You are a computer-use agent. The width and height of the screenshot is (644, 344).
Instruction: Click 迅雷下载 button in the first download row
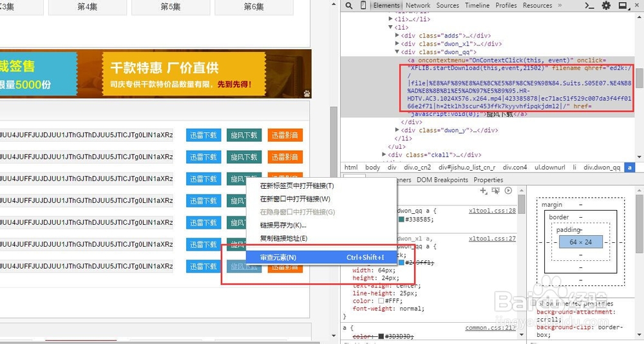[x=204, y=135]
